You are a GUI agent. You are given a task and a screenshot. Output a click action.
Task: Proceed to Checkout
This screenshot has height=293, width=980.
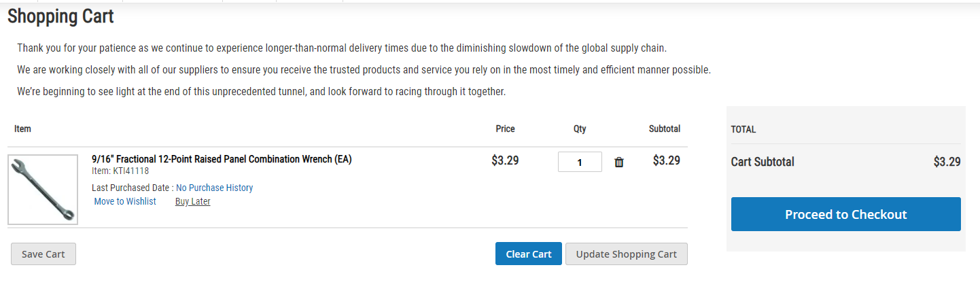pos(845,214)
